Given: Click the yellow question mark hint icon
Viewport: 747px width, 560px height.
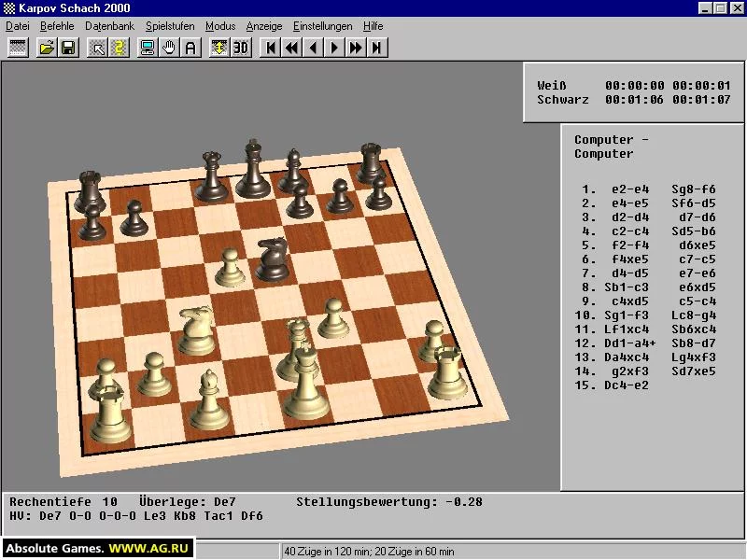Looking at the screenshot, I should click(120, 48).
